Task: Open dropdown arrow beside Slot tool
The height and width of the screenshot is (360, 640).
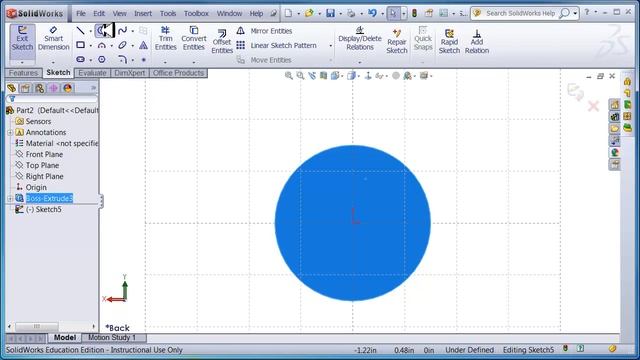Action: (91, 60)
